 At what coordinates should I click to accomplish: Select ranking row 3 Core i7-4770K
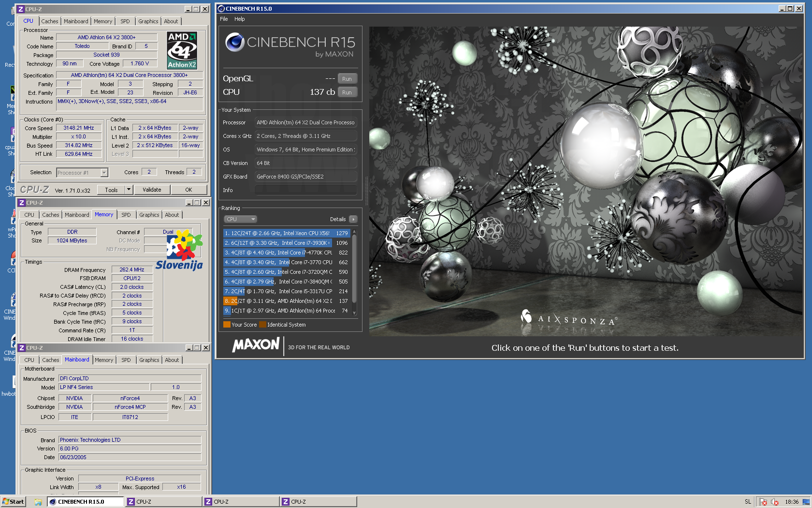287,253
